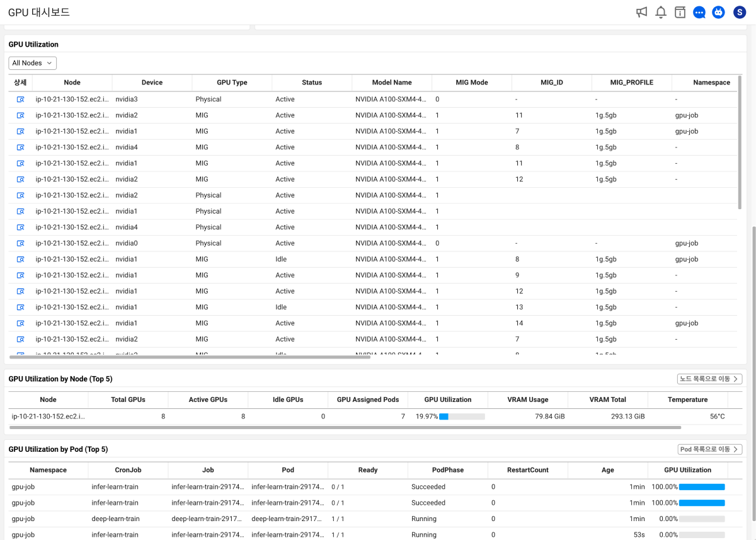Click the MIG_ID column header
This screenshot has height=540, width=756.
pos(552,83)
